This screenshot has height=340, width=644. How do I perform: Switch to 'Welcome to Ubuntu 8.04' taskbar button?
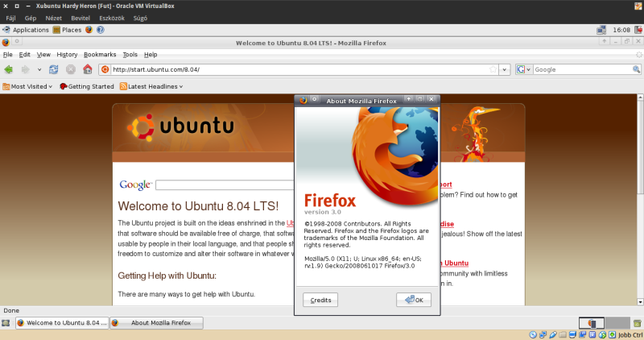click(62, 323)
